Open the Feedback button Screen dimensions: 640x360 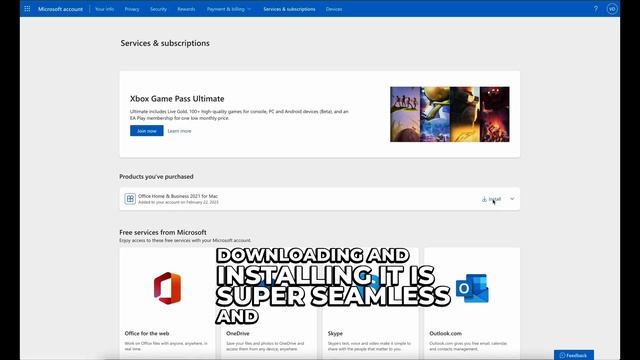coord(573,355)
